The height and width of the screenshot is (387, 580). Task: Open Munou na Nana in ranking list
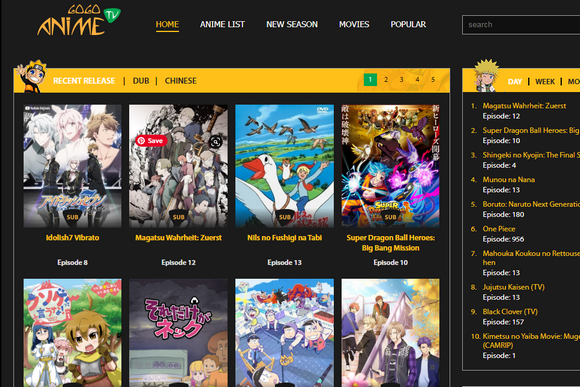tap(509, 179)
